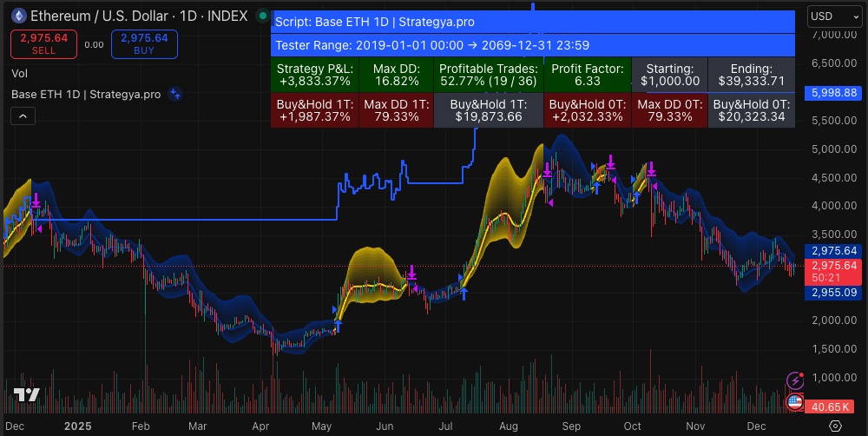The height and width of the screenshot is (436, 868).
Task: Click the 4,000.00 price axis label
Action: 833,206
